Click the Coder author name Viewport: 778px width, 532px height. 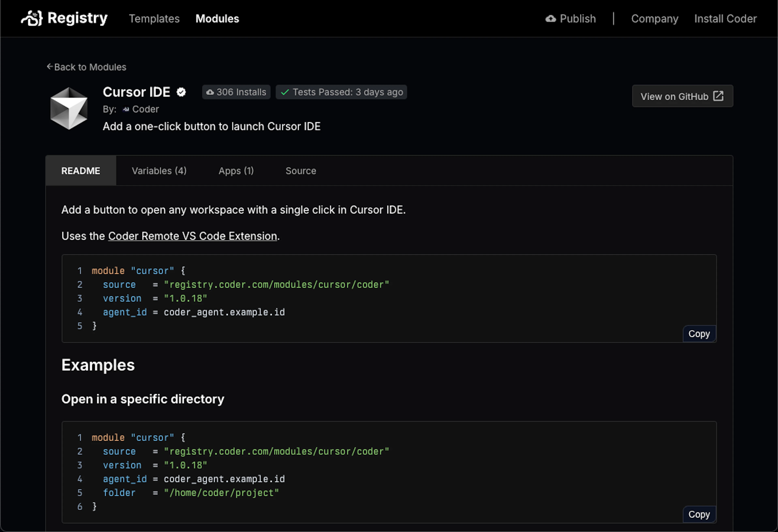(x=145, y=109)
